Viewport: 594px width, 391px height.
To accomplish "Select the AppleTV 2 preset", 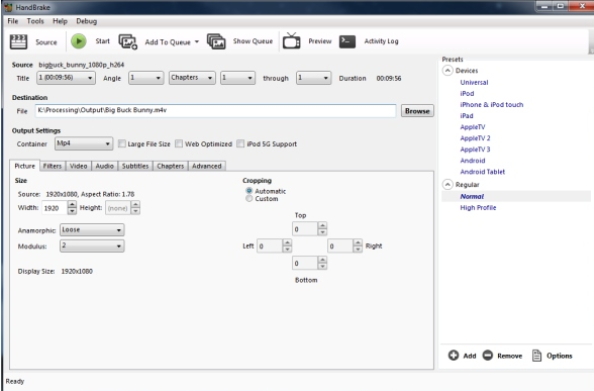I will [475, 138].
